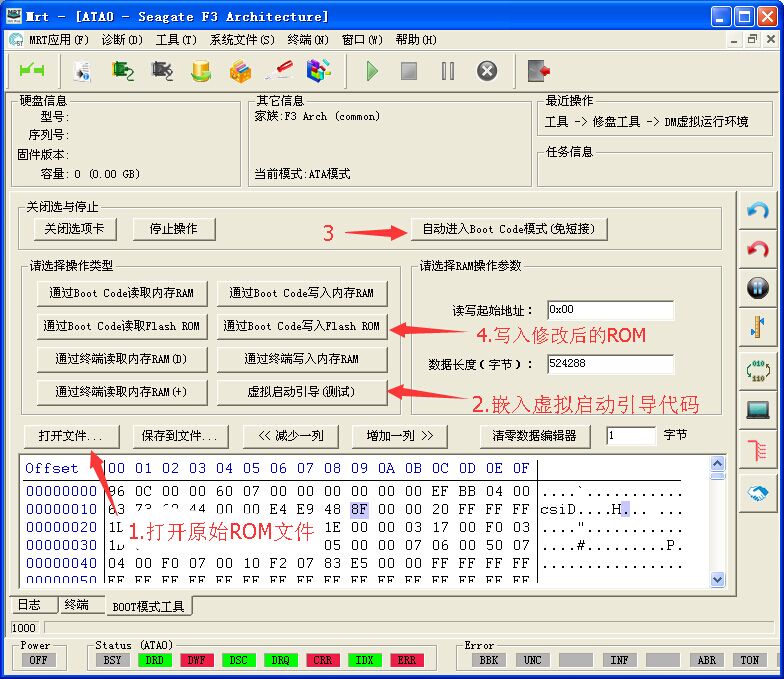Click the laptop monitor sidebar icon

pos(758,409)
